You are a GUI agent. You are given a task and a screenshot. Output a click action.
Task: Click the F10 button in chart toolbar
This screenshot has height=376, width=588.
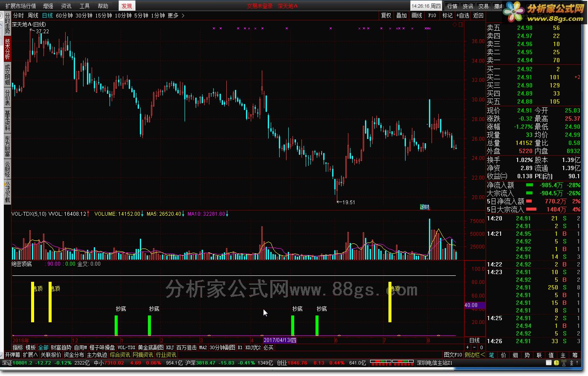(x=432, y=15)
